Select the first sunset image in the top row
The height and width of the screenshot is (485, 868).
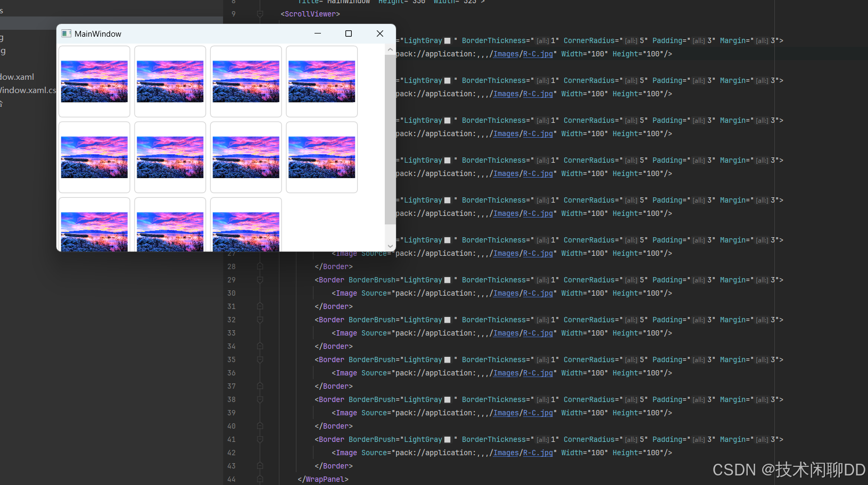[94, 81]
